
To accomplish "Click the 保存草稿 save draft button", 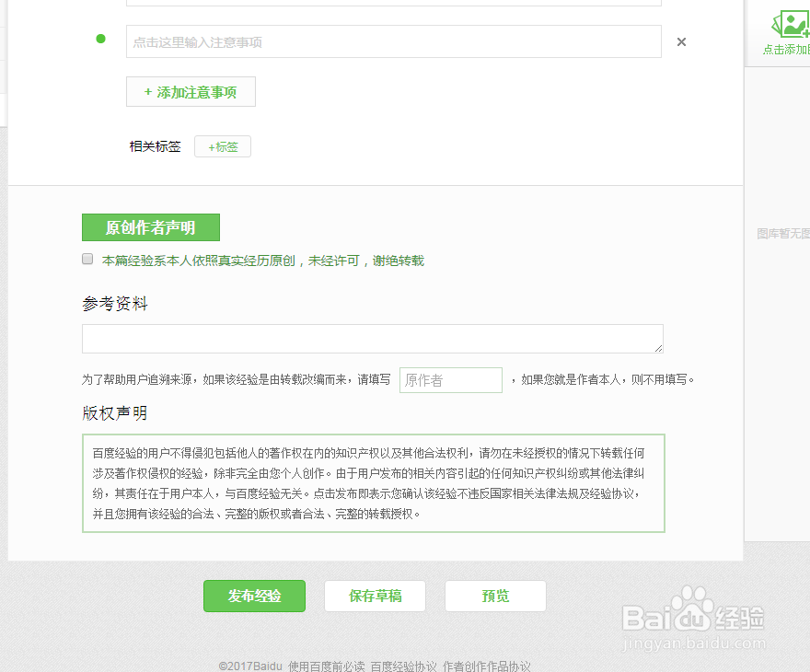I will (375, 596).
